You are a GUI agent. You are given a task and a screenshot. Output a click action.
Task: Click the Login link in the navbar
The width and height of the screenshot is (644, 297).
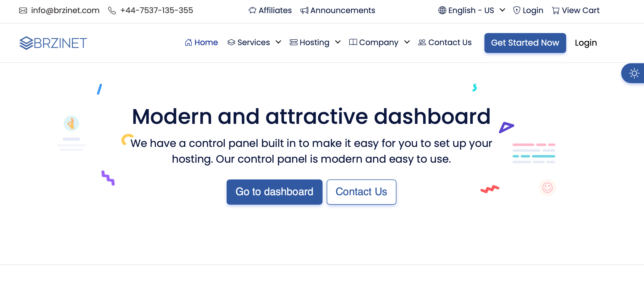586,43
